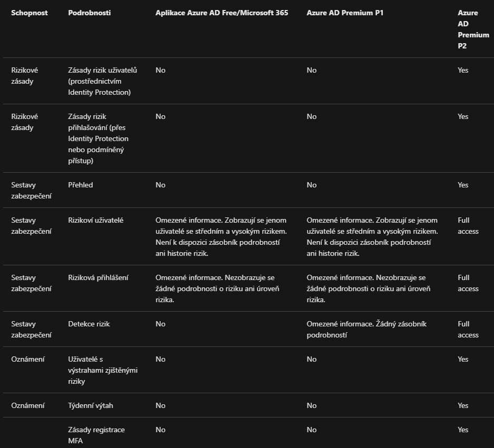This screenshot has width=494, height=448.
Task: Click "Full access" in the Riziková přihlášení row
Action: (x=468, y=283)
